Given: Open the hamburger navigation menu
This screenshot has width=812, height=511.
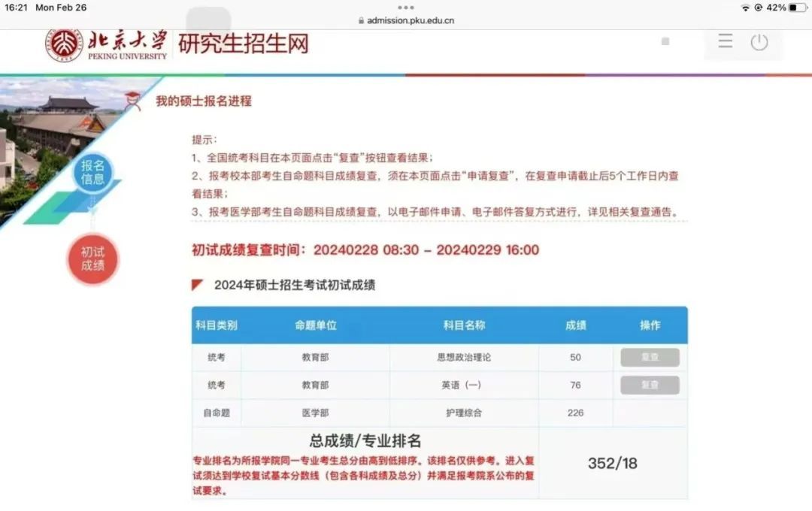Looking at the screenshot, I should tap(724, 42).
